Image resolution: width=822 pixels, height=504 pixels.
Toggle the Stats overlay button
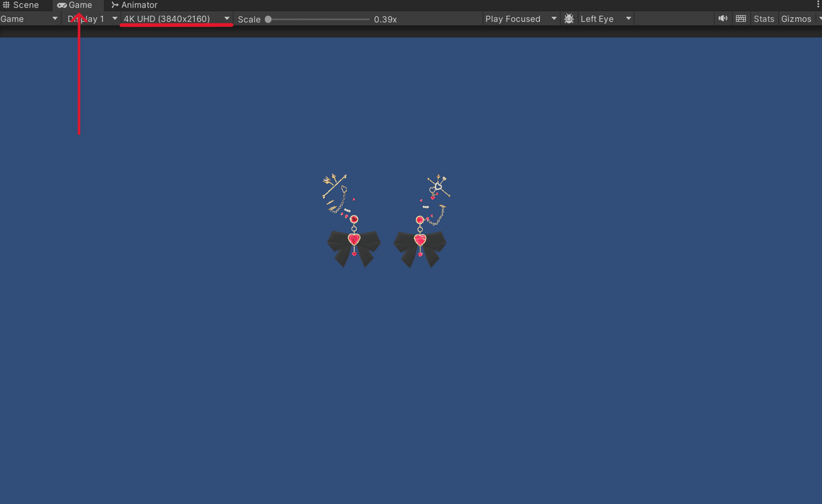[764, 18]
